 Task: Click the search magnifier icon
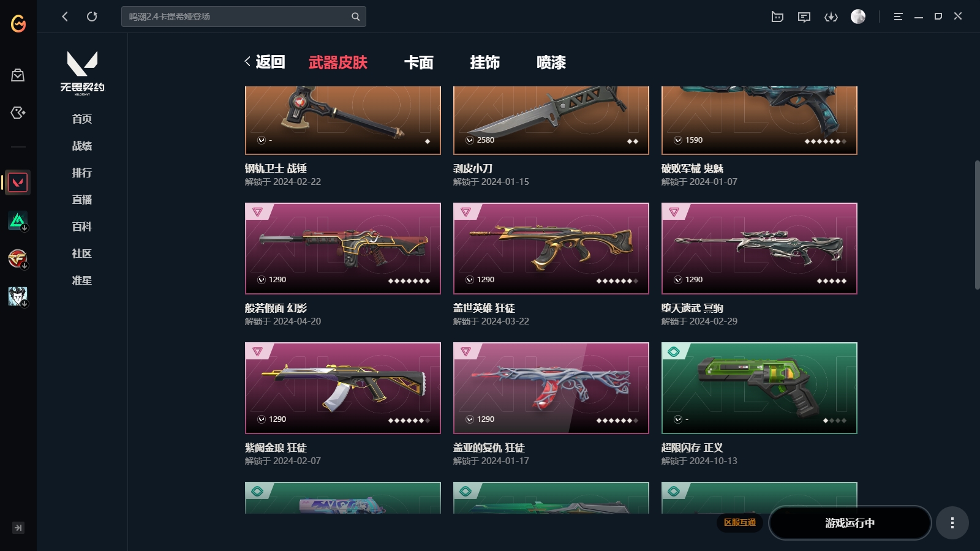[x=355, y=17]
